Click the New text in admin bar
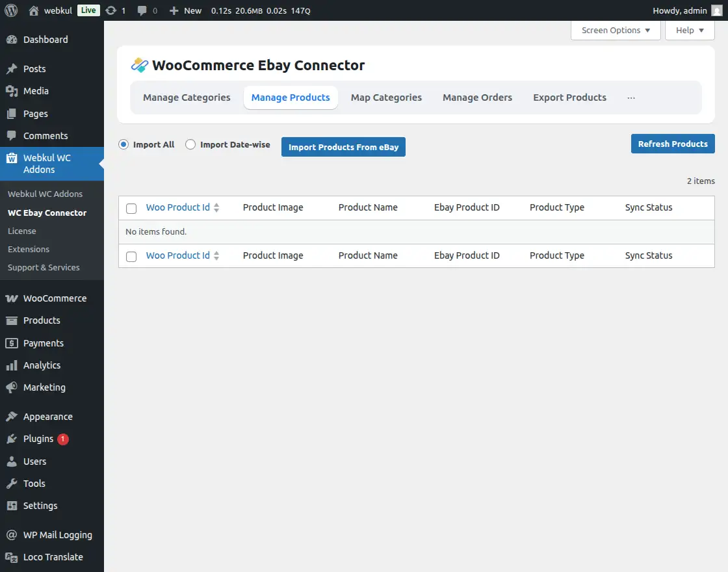 (x=192, y=10)
